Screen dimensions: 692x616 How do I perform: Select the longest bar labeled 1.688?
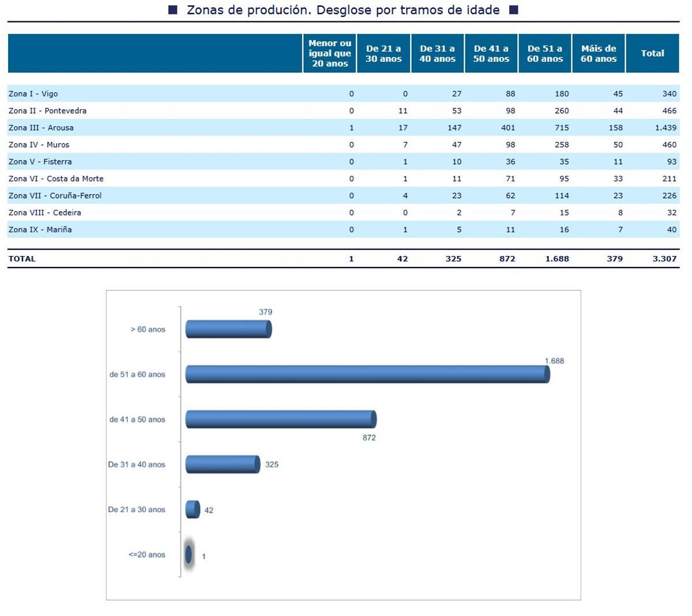[x=367, y=374]
